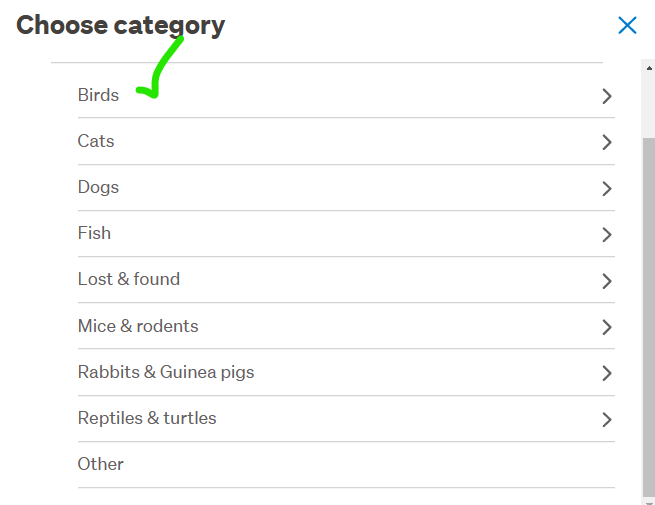Image resolution: width=655 pixels, height=505 pixels.
Task: Expand the Dogs category chevron
Action: tap(606, 188)
